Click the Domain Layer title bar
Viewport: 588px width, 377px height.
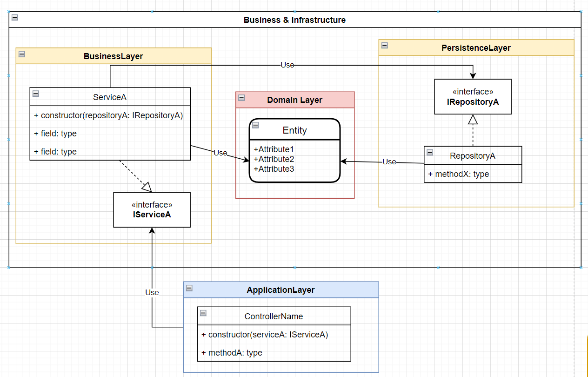(294, 100)
